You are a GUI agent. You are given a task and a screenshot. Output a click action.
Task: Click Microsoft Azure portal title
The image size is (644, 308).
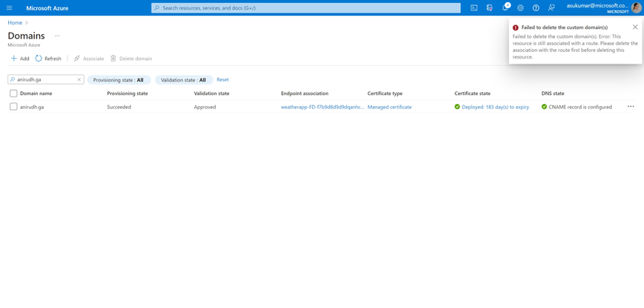47,8
